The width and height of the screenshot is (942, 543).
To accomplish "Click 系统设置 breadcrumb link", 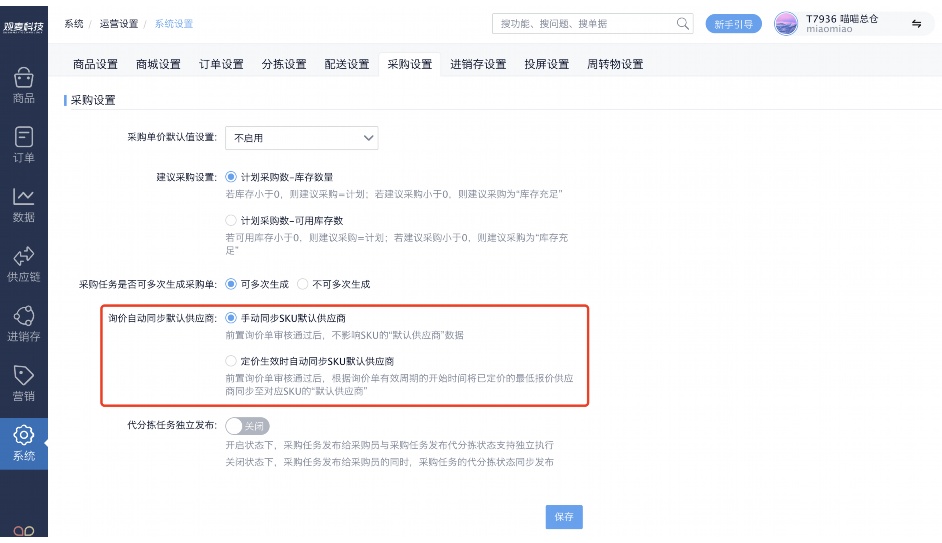I will [x=174, y=23].
